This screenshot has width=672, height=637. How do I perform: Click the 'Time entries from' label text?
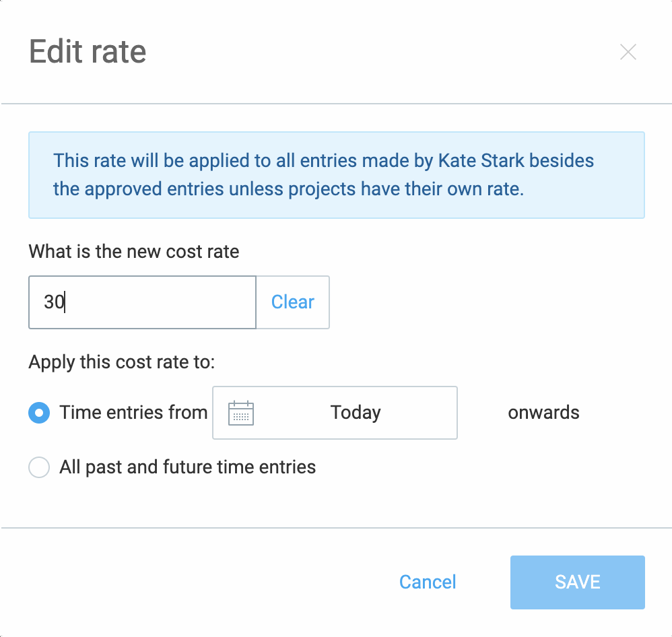coord(133,412)
